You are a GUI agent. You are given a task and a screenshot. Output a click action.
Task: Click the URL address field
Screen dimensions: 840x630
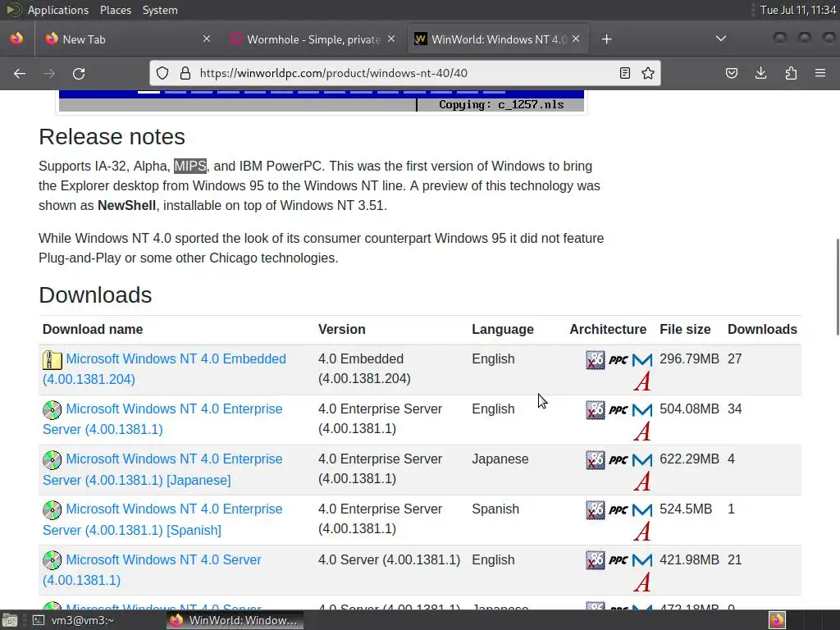[x=404, y=73]
